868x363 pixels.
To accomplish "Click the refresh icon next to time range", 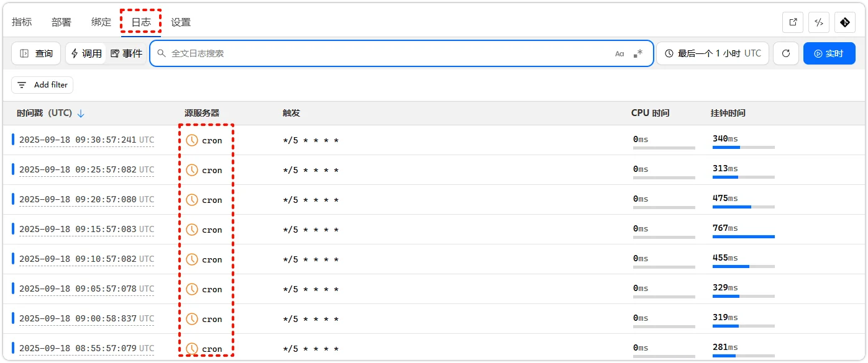I will [786, 53].
